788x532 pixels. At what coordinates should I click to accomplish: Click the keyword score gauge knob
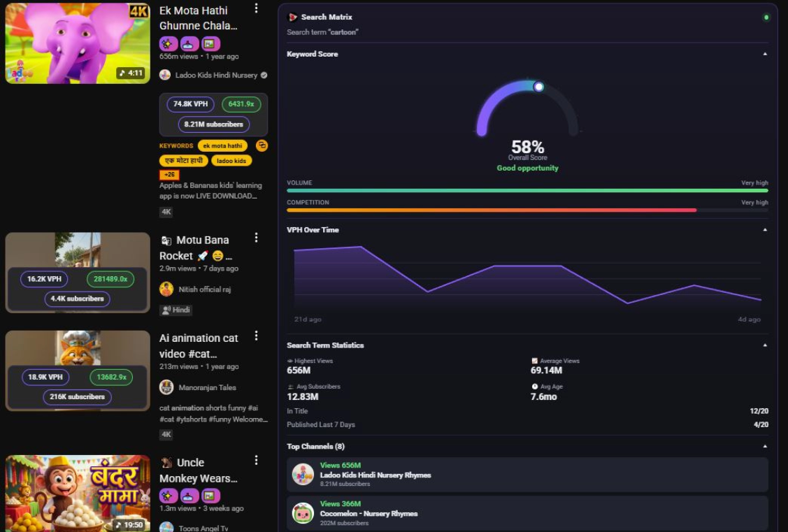pyautogui.click(x=538, y=87)
